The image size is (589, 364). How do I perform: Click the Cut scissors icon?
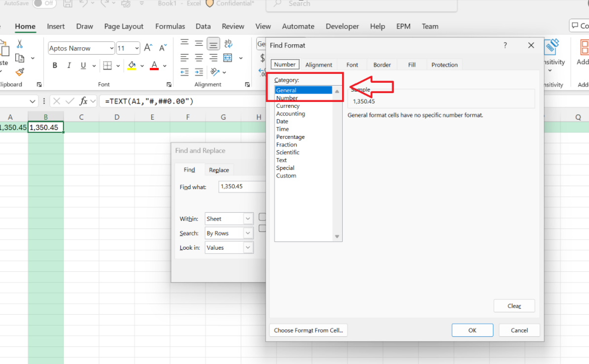[x=20, y=44]
